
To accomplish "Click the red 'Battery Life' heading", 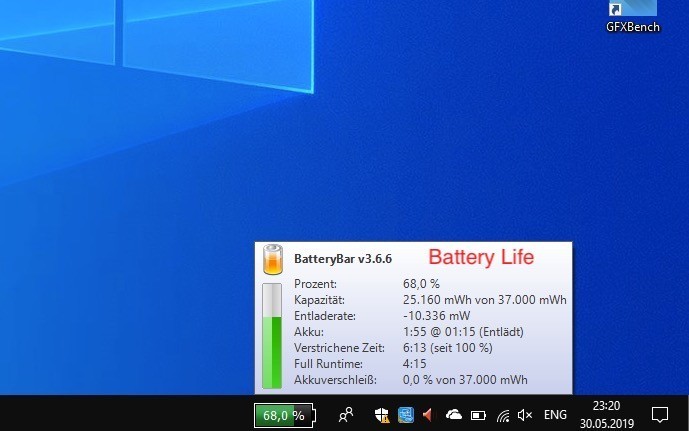I will (x=481, y=257).
